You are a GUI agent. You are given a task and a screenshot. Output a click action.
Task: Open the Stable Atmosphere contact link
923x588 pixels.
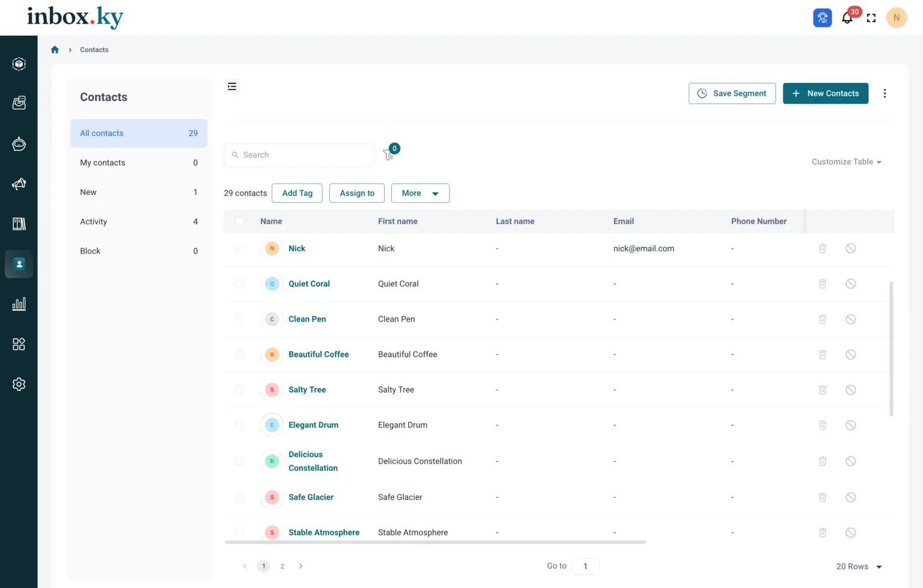click(x=324, y=533)
